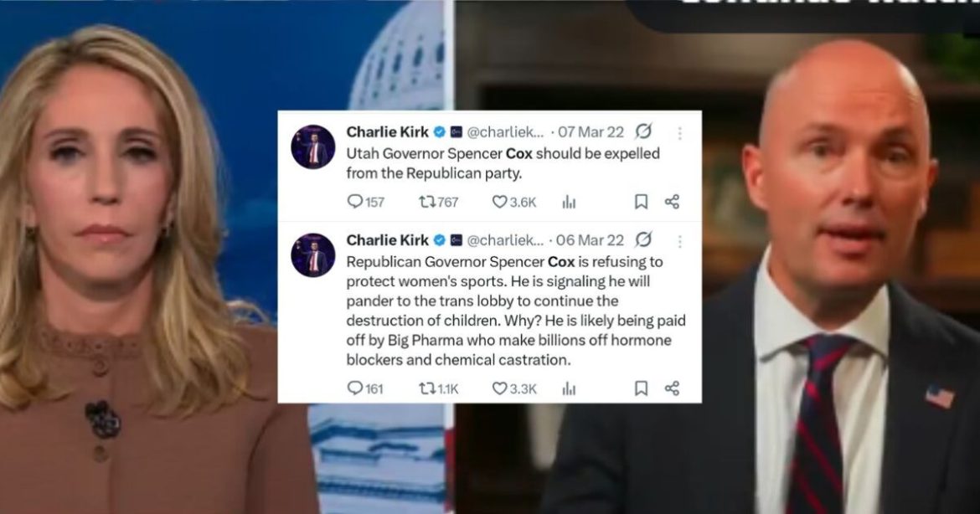Retweet the tweet with 1.1K retweets
Screen dimensions: 980x514
[438, 388]
